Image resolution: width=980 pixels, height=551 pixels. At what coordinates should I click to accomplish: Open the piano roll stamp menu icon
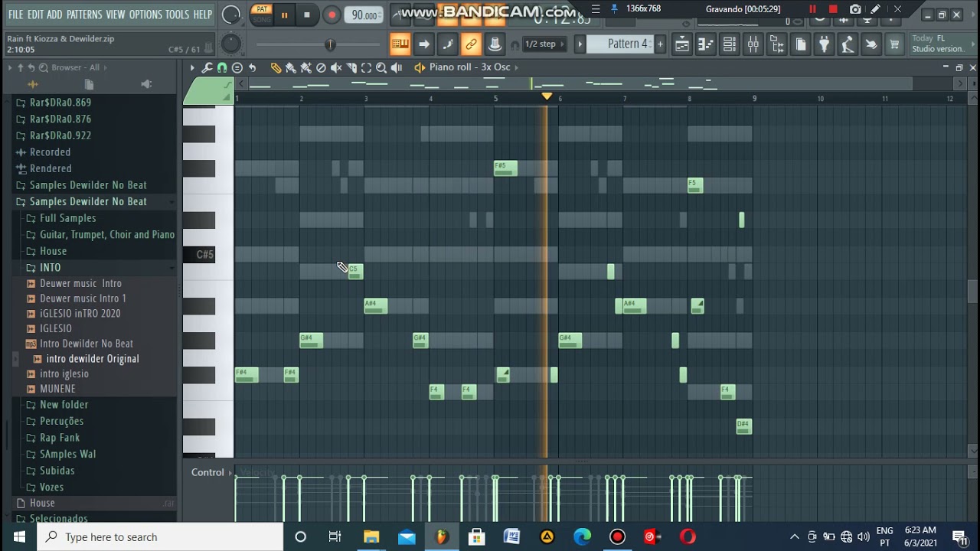click(237, 67)
